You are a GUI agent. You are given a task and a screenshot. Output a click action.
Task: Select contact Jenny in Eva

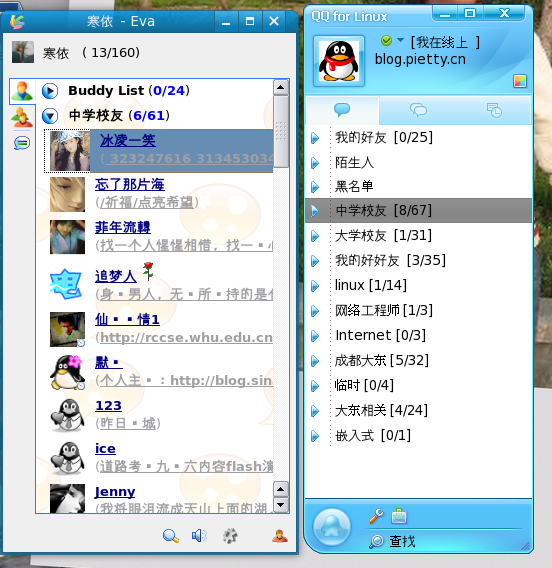click(115, 492)
